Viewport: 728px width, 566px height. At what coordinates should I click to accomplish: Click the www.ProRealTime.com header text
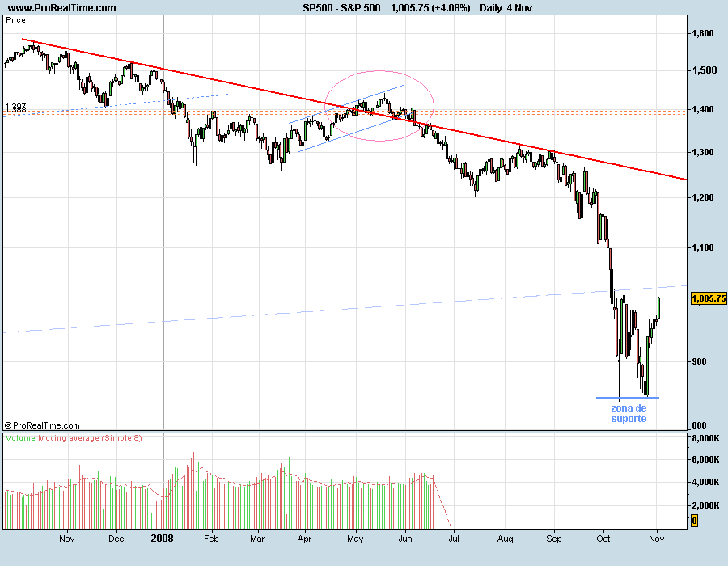(x=62, y=8)
